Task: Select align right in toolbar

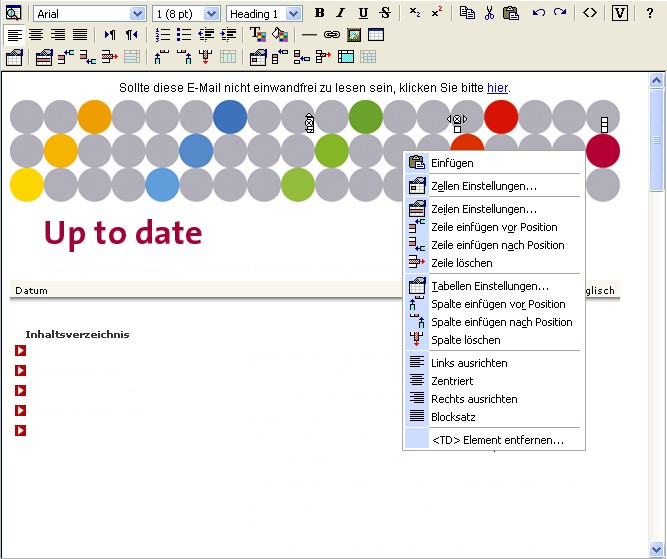Action: tap(58, 35)
